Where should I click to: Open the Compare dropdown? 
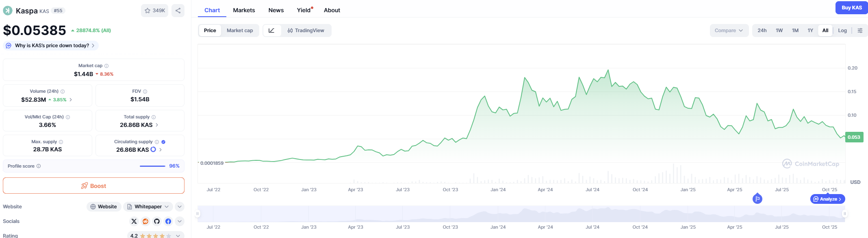[x=729, y=31]
